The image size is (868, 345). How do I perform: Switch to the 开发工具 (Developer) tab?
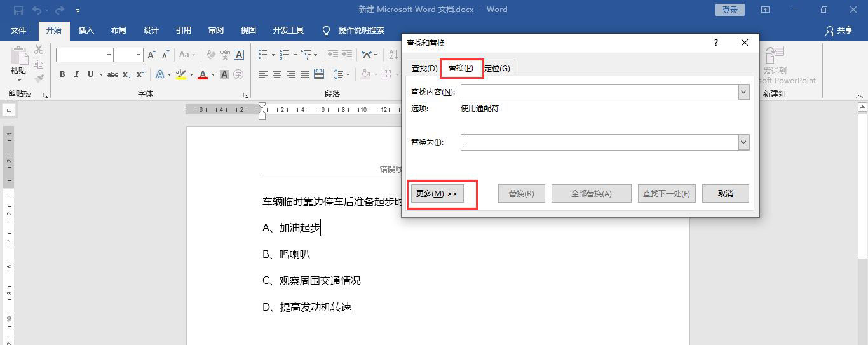288,30
